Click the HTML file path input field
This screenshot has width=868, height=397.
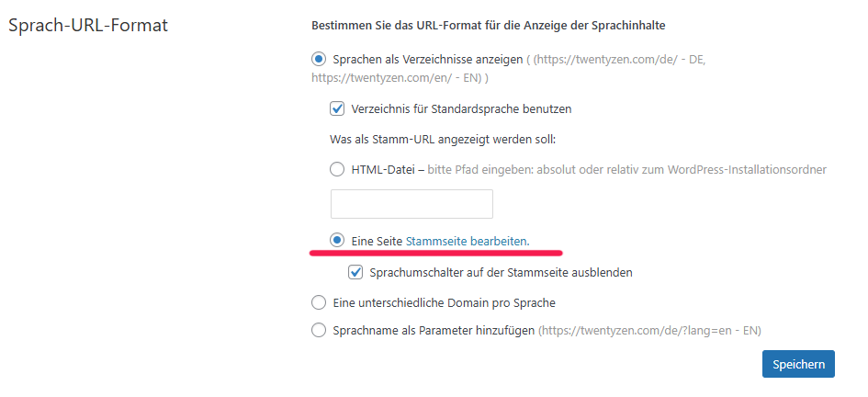pos(411,204)
